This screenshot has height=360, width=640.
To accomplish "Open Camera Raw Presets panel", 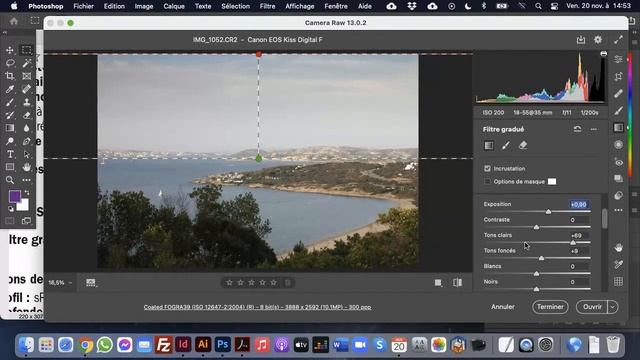I will click(618, 196).
